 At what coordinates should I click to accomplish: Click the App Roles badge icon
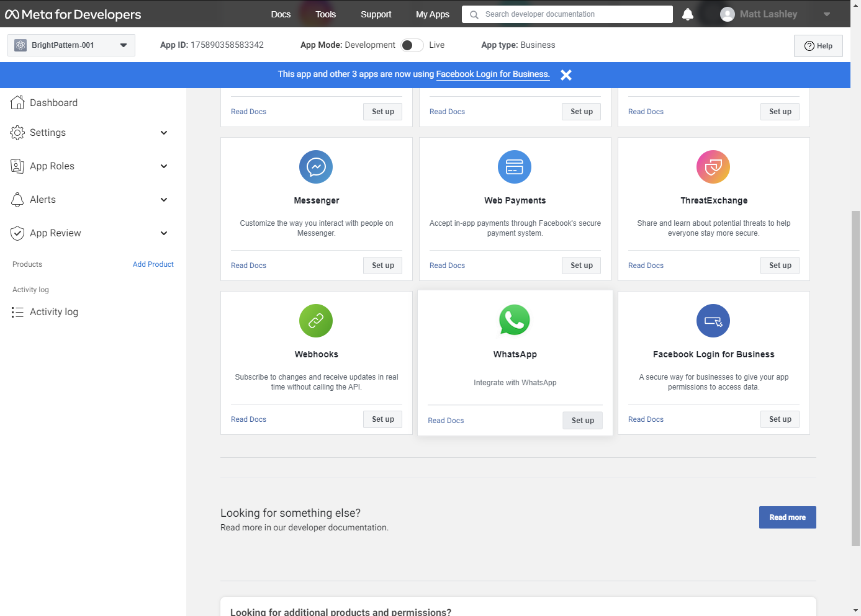(17, 166)
